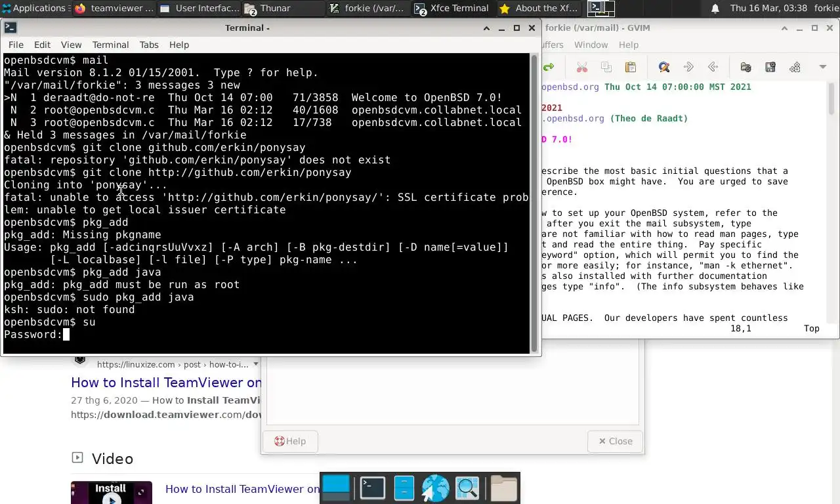Screen dimensions: 840x504
Task: Click 'ksh: sudo: not found' terminal output
Action: (69, 310)
